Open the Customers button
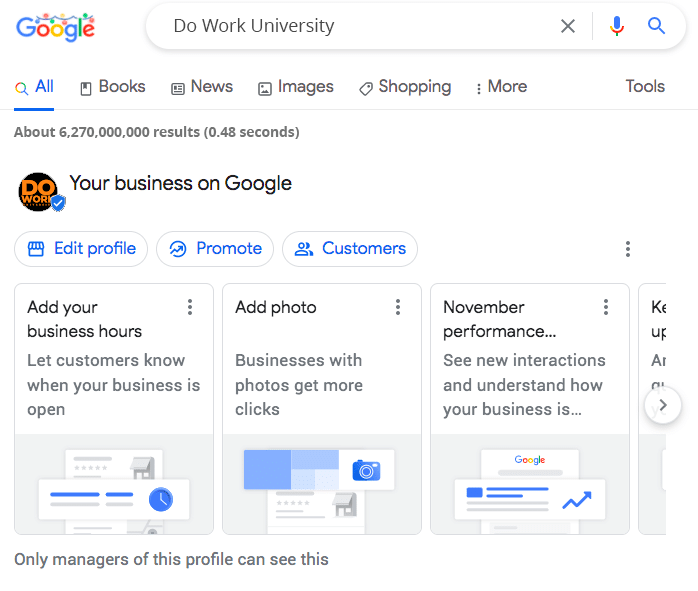The image size is (698, 591). tap(350, 249)
